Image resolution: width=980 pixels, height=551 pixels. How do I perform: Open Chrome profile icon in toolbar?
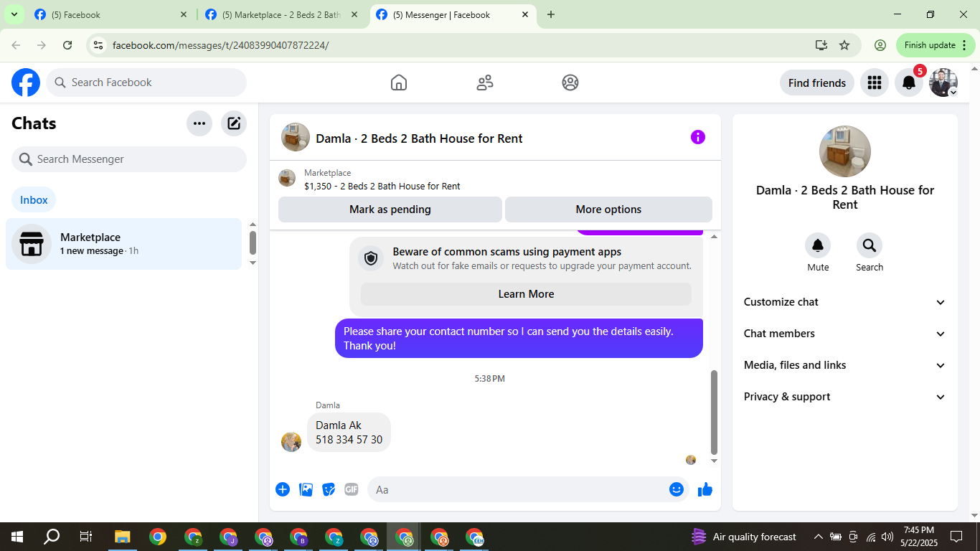[880, 45]
